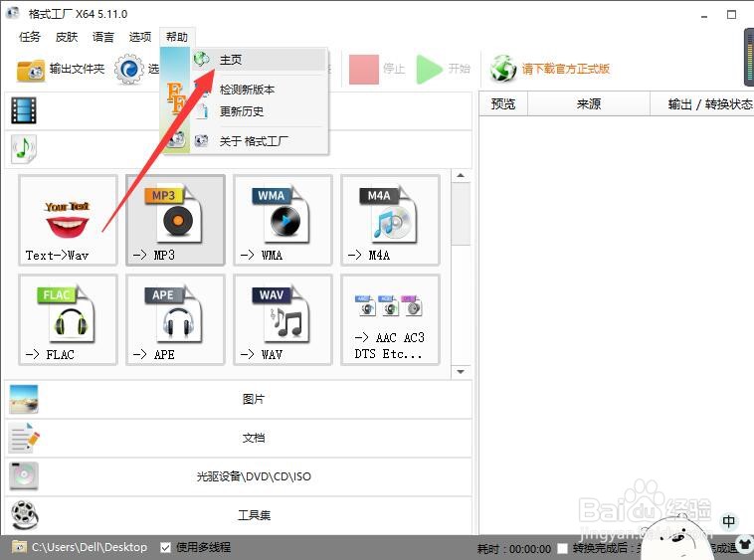
Task: Open the 语言 menu
Action: coord(102,37)
